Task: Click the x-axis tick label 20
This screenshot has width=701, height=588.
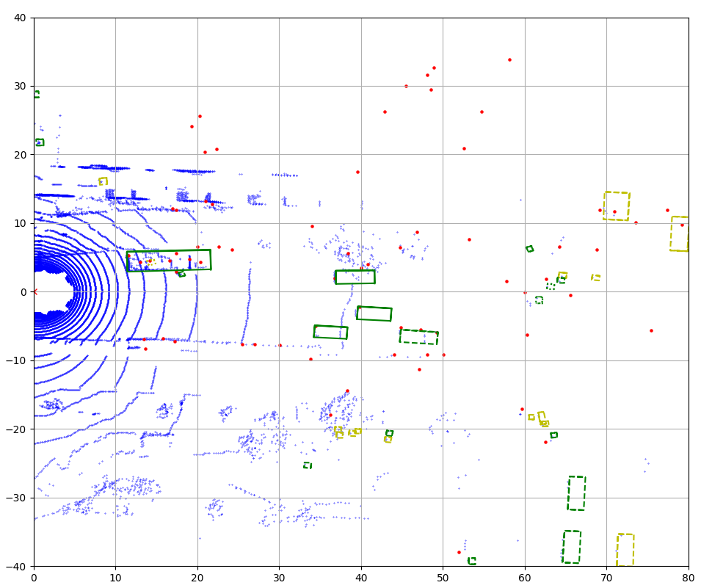Action: tap(197, 578)
